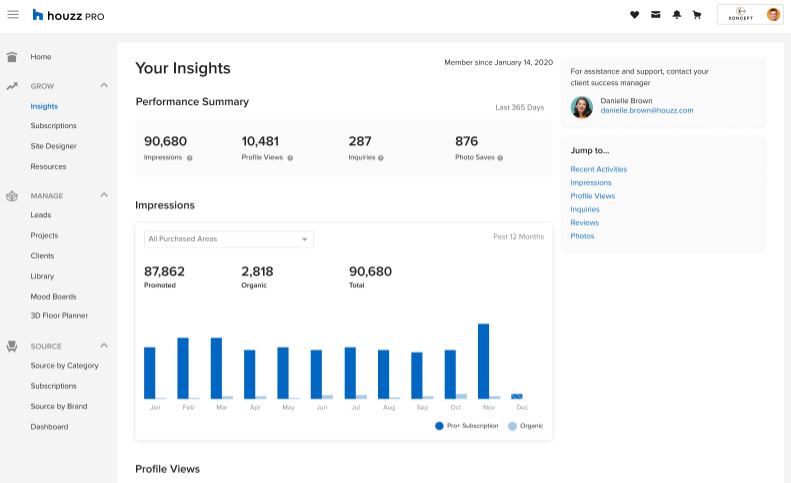
Task: Select Leads in the sidebar
Action: tap(41, 215)
